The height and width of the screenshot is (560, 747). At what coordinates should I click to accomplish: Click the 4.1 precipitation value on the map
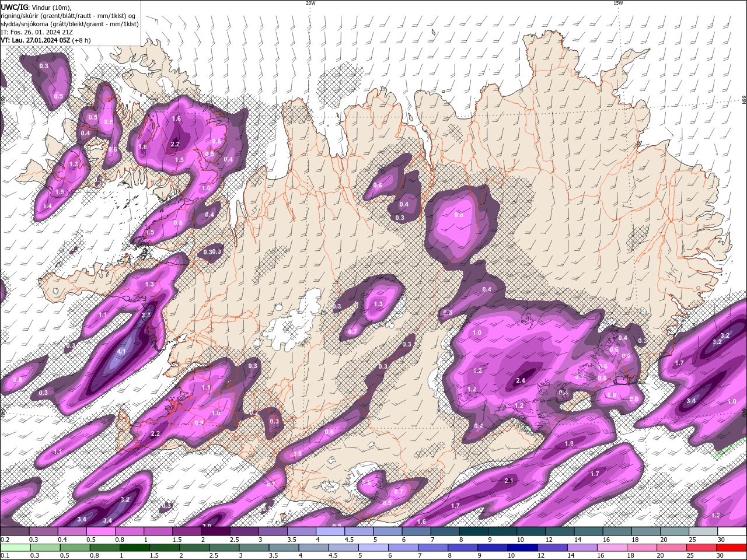[x=121, y=352]
